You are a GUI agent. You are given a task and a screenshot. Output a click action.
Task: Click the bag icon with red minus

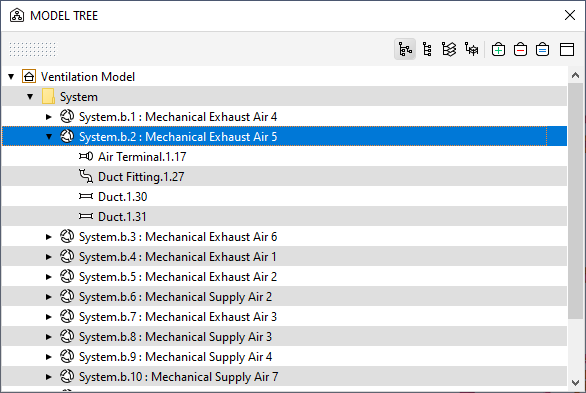(520, 49)
